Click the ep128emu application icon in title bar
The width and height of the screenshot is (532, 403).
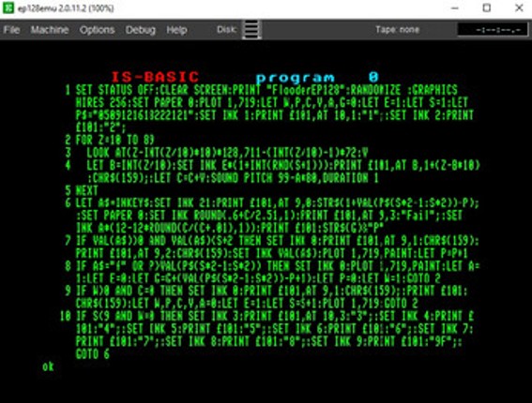click(8, 7)
